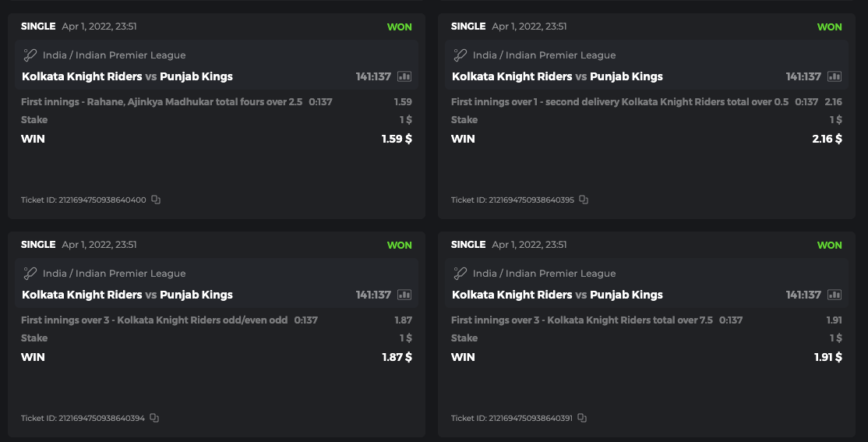Copy ticket ID ending in 640394
This screenshot has width=868, height=442.
point(154,418)
